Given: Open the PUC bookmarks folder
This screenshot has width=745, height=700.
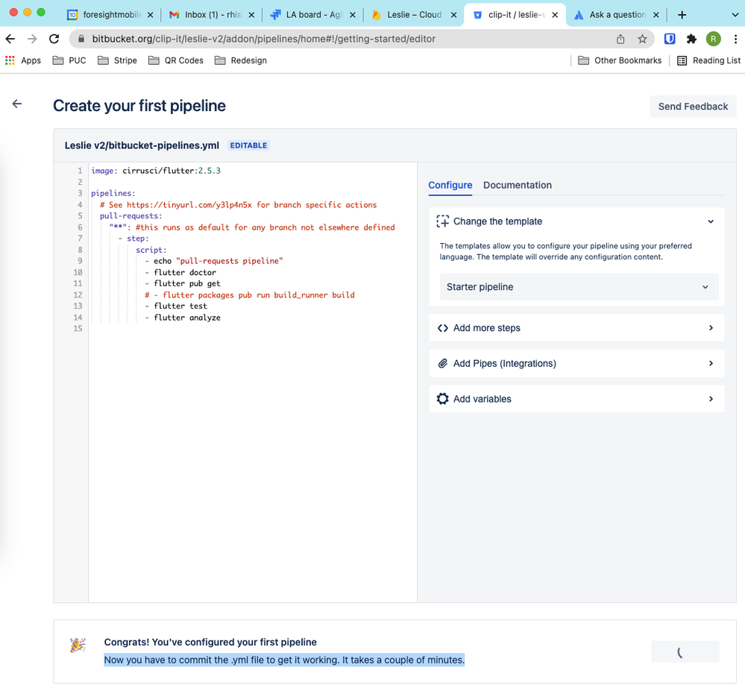Looking at the screenshot, I should pos(69,60).
